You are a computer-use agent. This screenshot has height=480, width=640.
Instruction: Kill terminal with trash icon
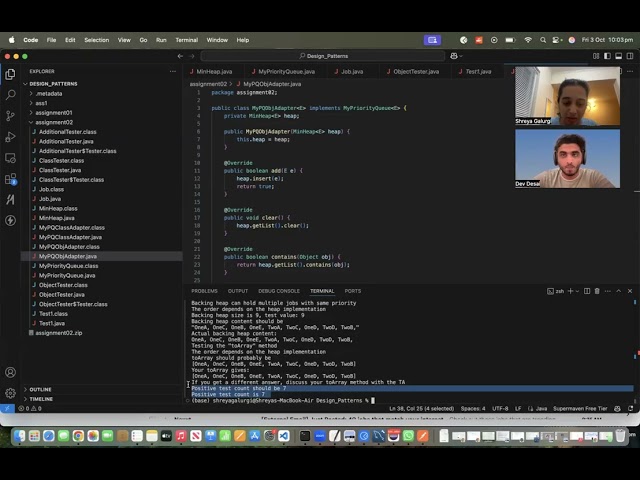point(597,291)
